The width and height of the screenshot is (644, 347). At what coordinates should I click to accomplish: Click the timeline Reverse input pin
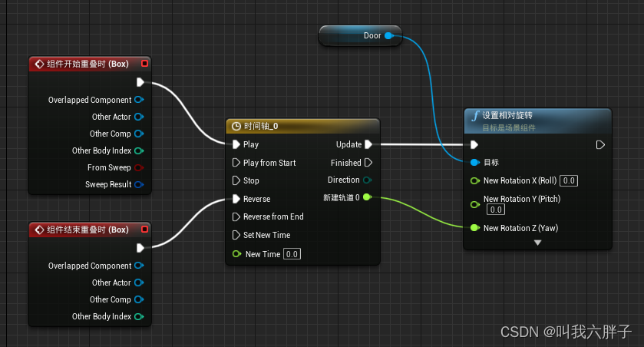pos(236,199)
